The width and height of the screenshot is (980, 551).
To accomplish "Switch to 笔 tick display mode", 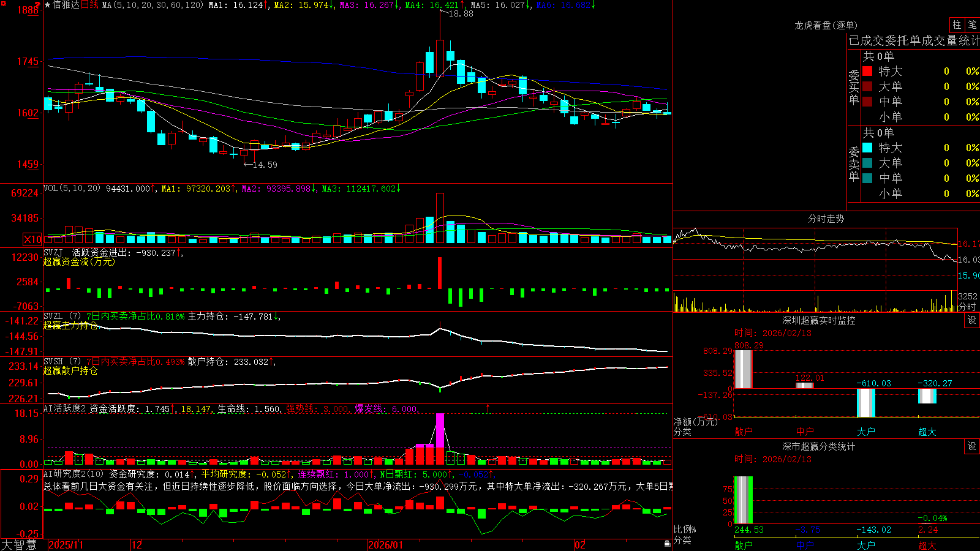I will (973, 24).
